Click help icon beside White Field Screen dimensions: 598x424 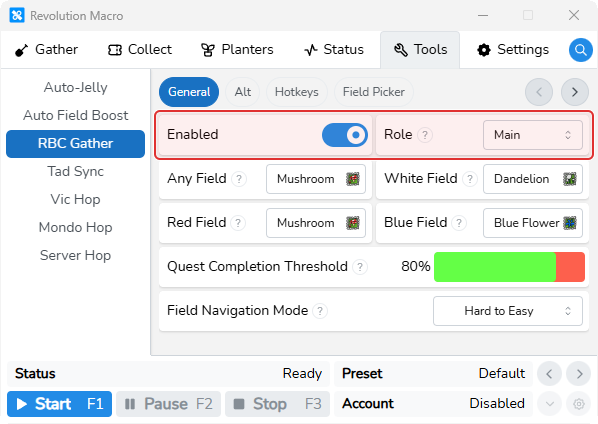click(470, 179)
